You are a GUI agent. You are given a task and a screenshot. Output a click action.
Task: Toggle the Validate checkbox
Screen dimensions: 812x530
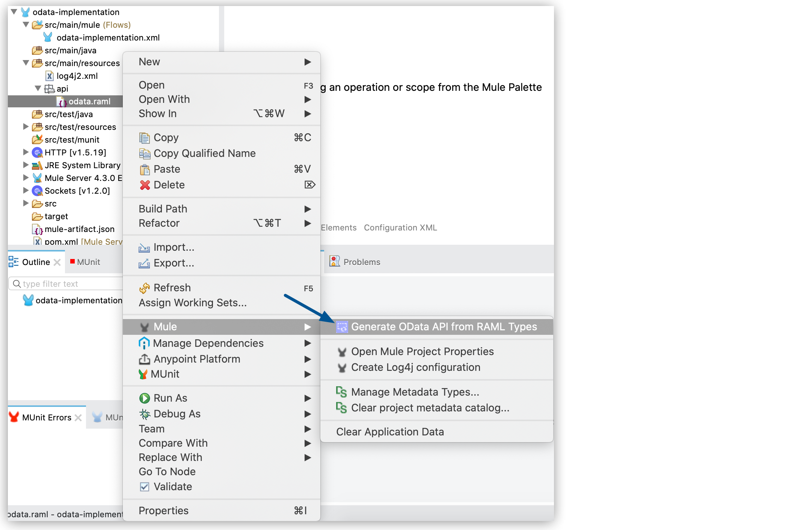[145, 486]
